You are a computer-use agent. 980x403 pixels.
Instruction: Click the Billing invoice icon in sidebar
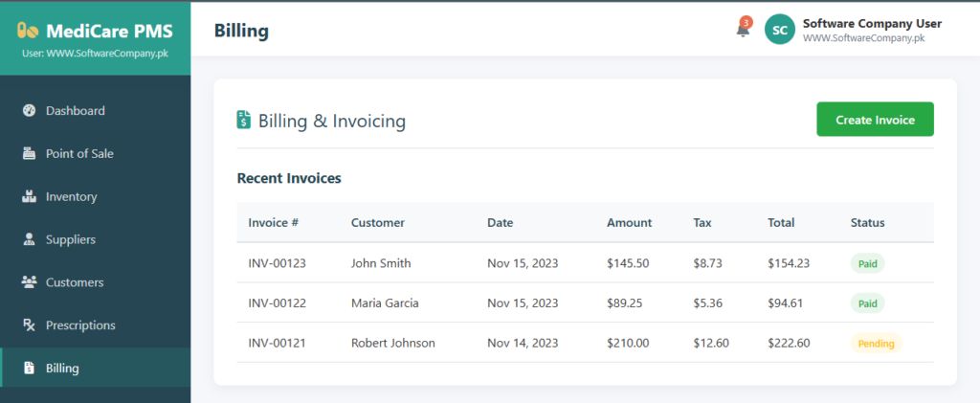29,369
